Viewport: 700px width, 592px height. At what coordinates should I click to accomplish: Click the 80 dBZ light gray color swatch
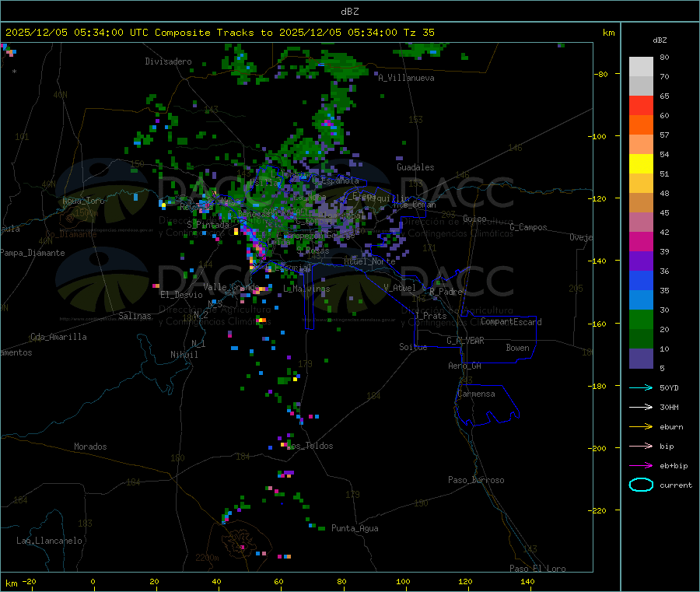641,67
